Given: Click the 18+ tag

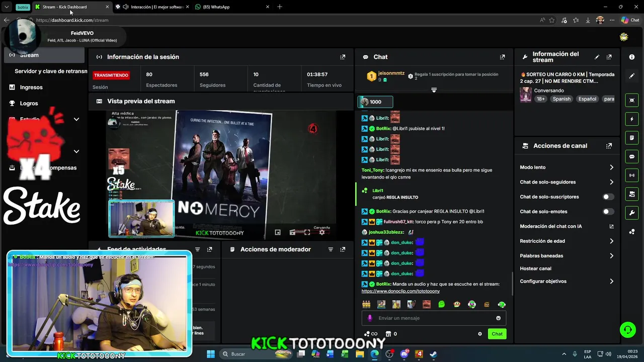Looking at the screenshot, I should tap(541, 99).
